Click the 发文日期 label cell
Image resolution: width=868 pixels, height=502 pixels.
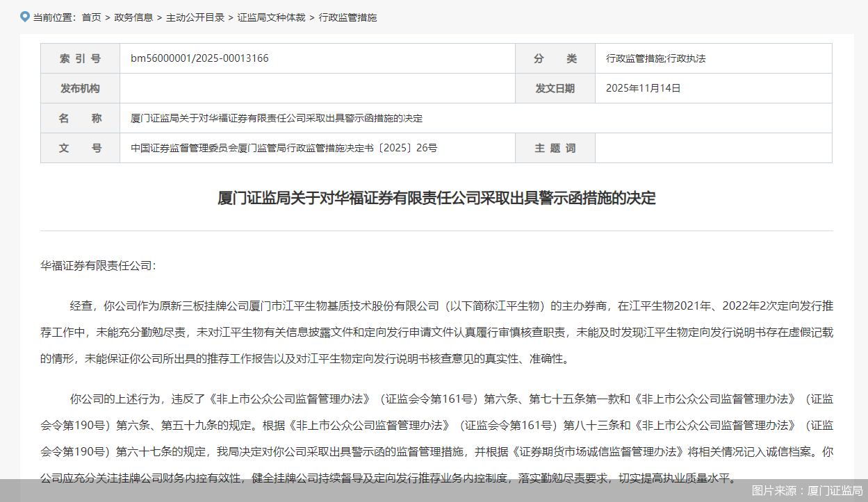555,88
